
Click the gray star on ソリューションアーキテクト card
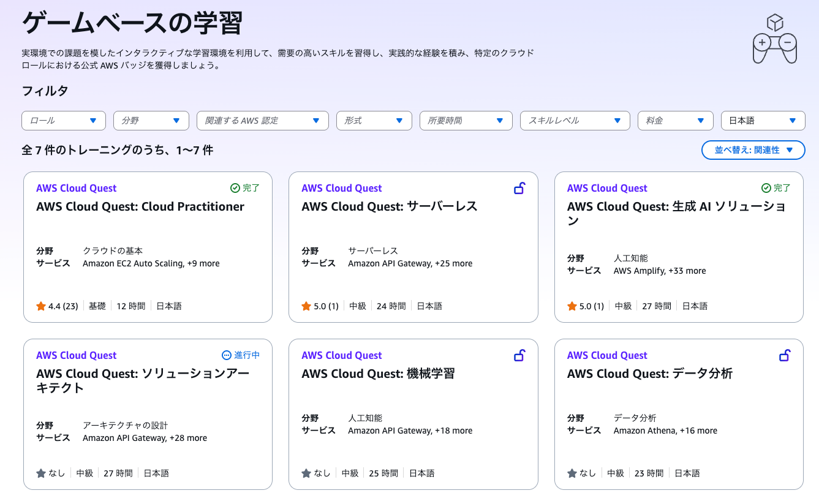[x=41, y=473]
